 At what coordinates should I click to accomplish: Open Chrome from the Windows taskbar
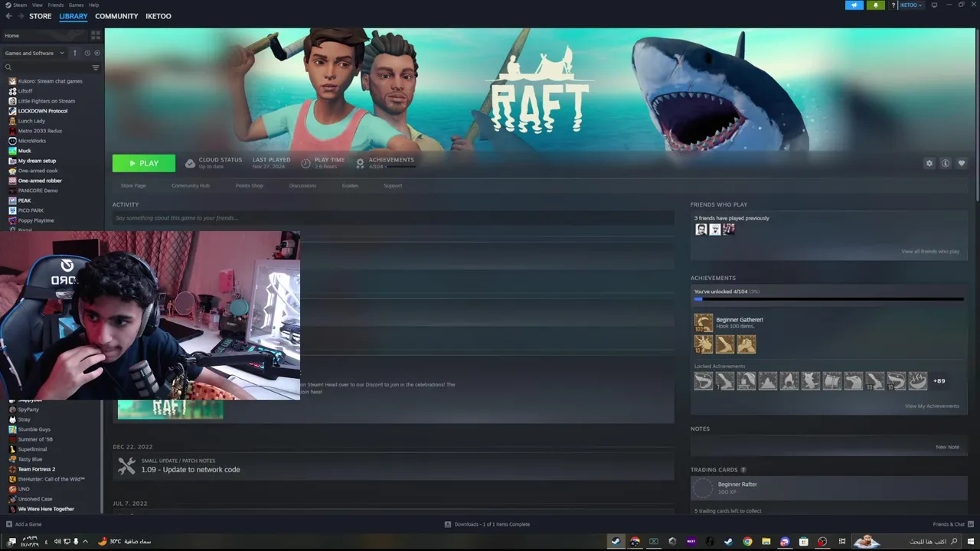click(747, 542)
